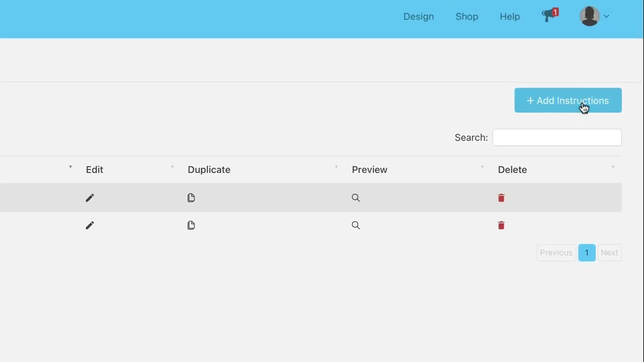Sort by the Preview column header
Image resolution: width=644 pixels, height=362 pixels.
tap(369, 169)
